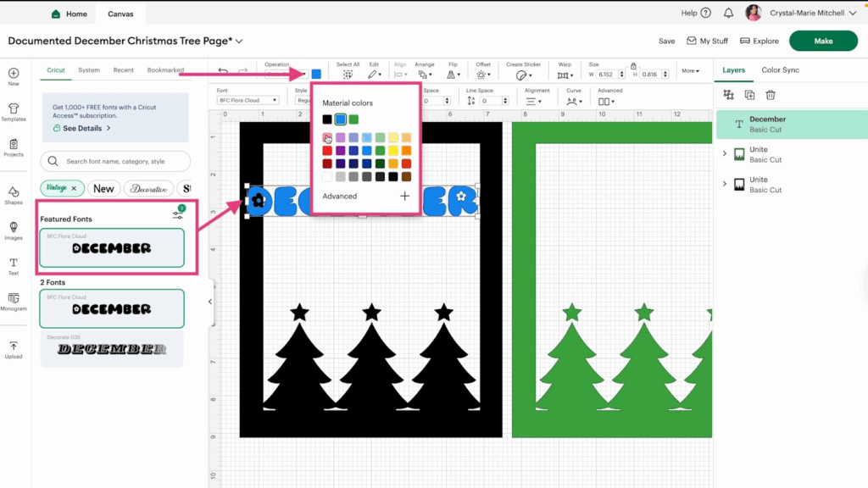
Task: Click the Upload icon in sidebar
Action: (14, 346)
